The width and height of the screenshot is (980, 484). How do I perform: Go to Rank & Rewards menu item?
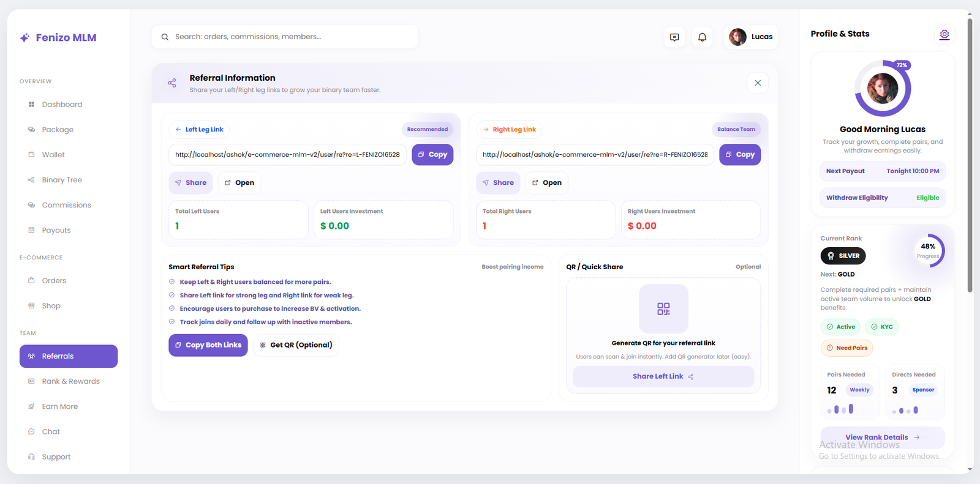point(70,381)
